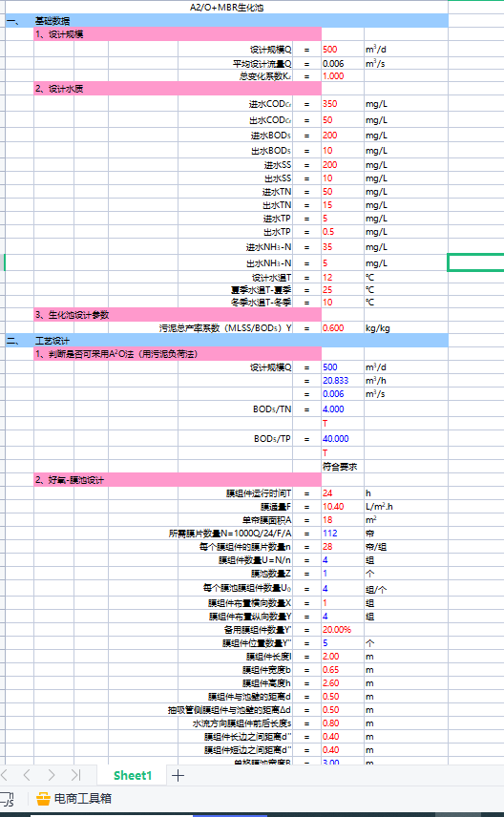504x817 pixels.
Task: Select the 0.5 value for 出水TP
Action: point(343,232)
